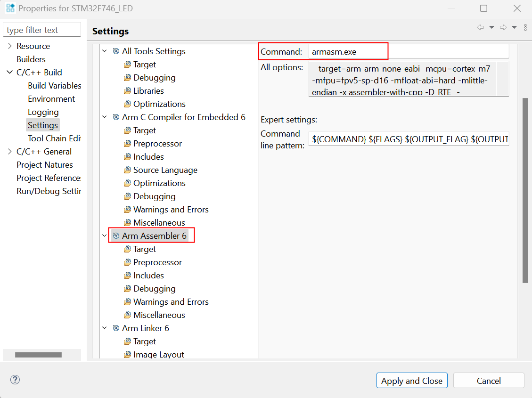Click the Cancel button
Screen dimensions: 532x398
(489, 381)
